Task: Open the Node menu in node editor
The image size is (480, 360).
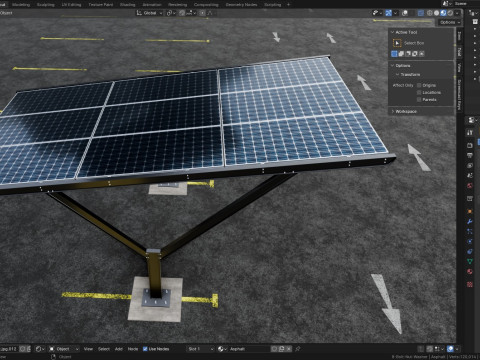Action: tap(133, 349)
